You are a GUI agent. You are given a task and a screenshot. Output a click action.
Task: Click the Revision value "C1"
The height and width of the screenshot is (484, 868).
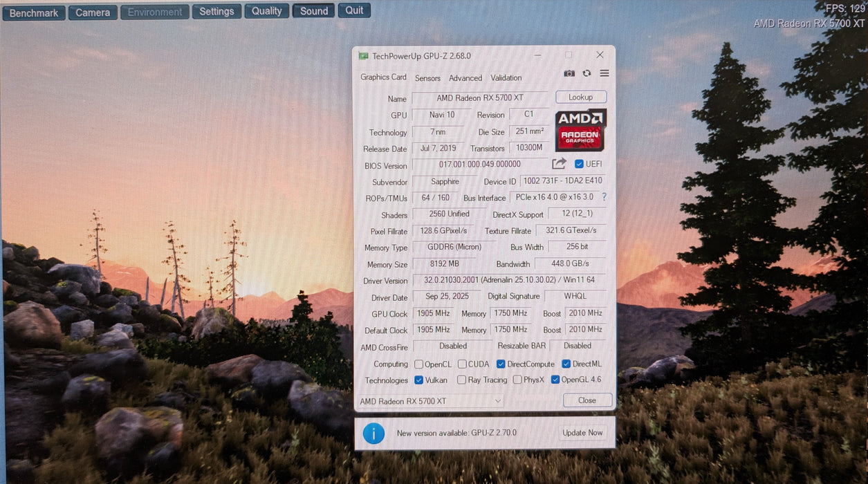pos(529,114)
